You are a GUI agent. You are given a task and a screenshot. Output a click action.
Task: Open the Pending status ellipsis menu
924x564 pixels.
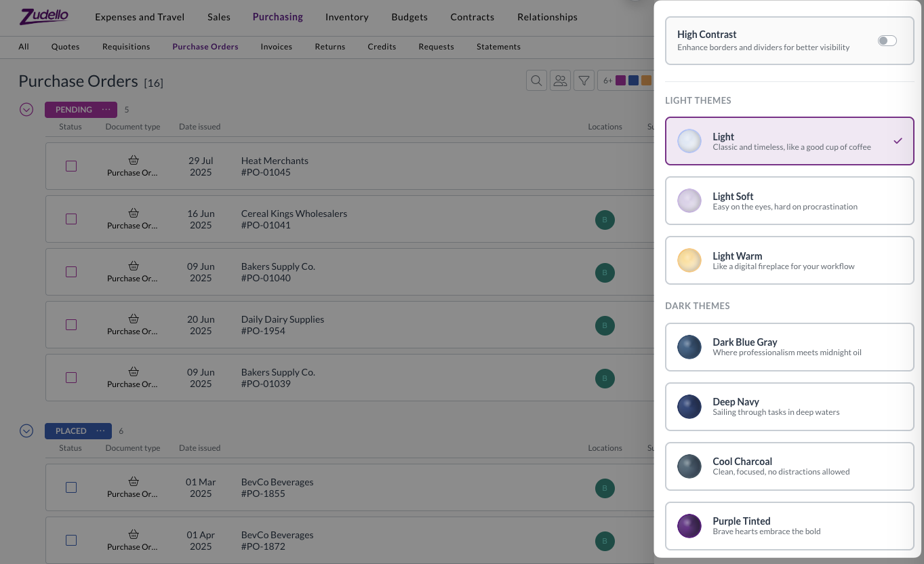pos(106,109)
